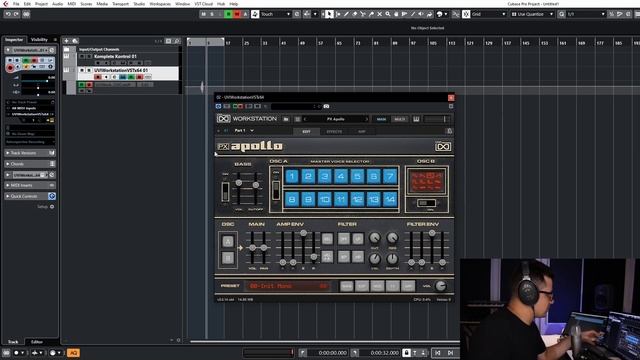Select oscillator A button in OSC section
This screenshot has width=640, height=360.
[228, 242]
